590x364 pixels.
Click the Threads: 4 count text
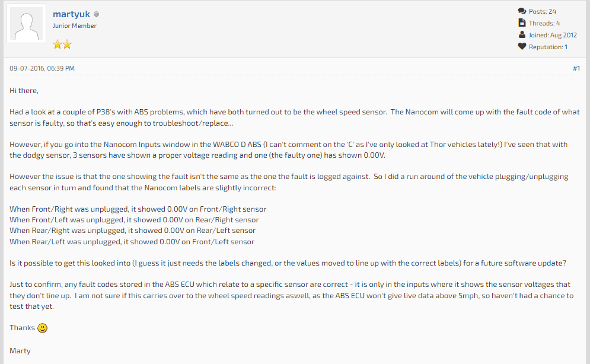544,23
